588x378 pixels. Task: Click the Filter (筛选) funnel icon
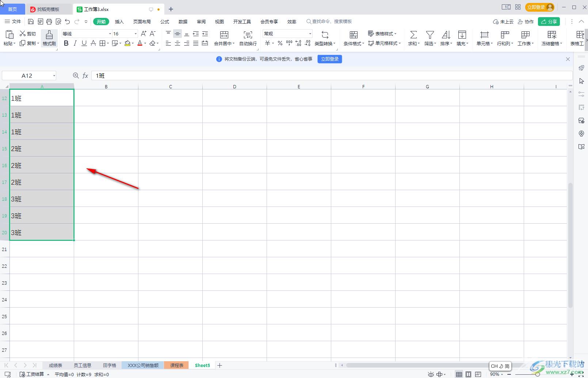[x=430, y=35]
